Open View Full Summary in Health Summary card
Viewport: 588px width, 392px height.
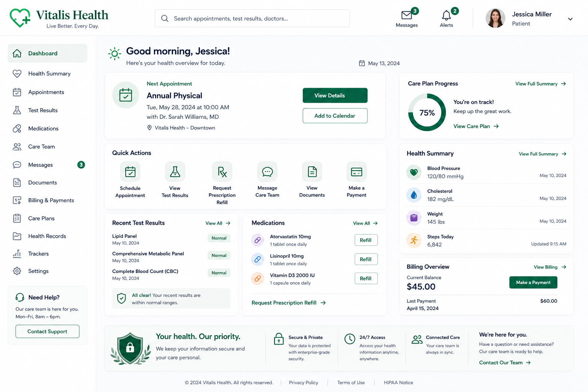(542, 154)
